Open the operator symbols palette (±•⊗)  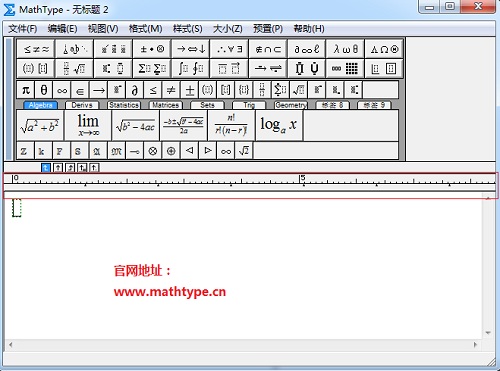[x=152, y=49]
